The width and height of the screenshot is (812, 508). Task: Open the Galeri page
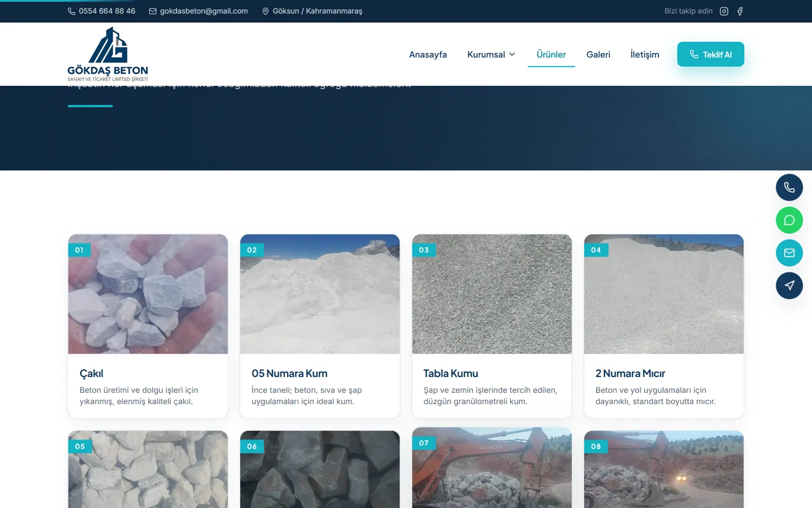(598, 55)
